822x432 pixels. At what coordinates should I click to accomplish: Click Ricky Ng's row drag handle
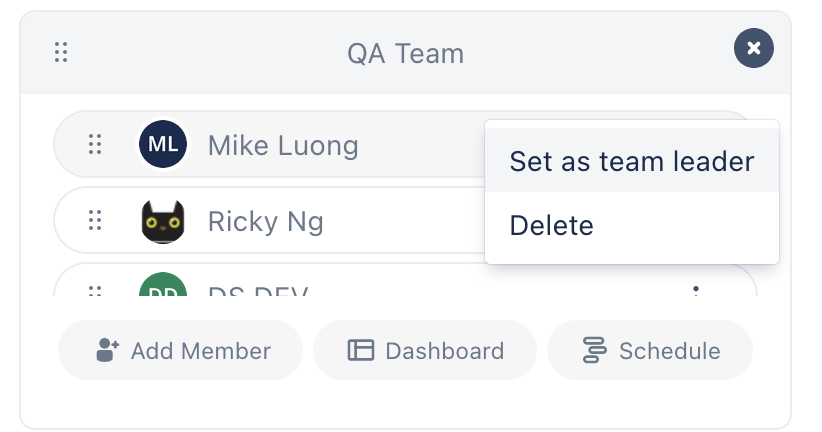tap(95, 220)
